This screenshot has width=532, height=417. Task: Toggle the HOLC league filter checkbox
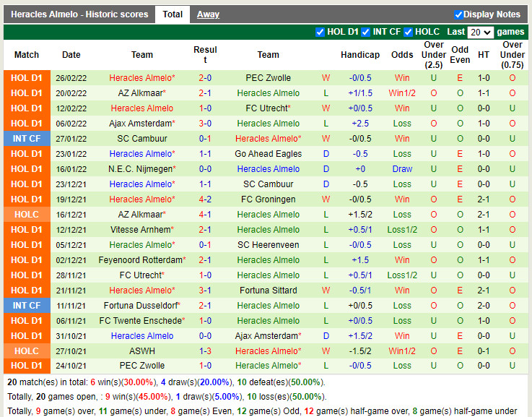point(409,32)
